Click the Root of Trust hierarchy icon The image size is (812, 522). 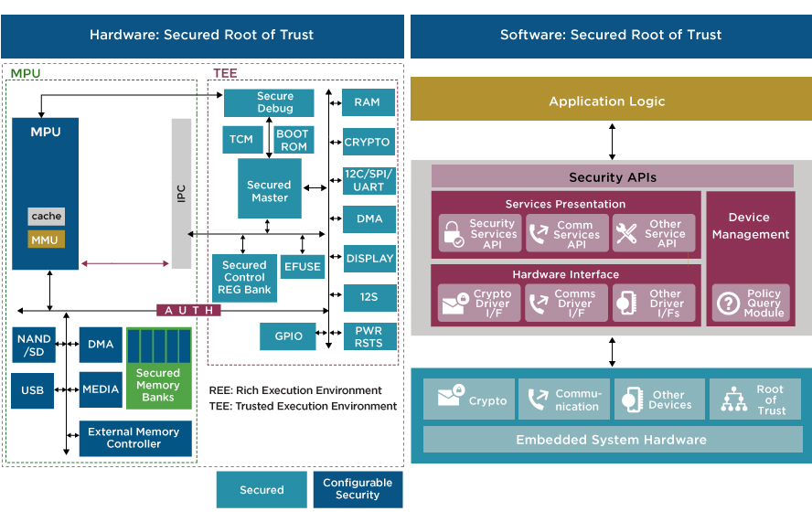pos(733,400)
